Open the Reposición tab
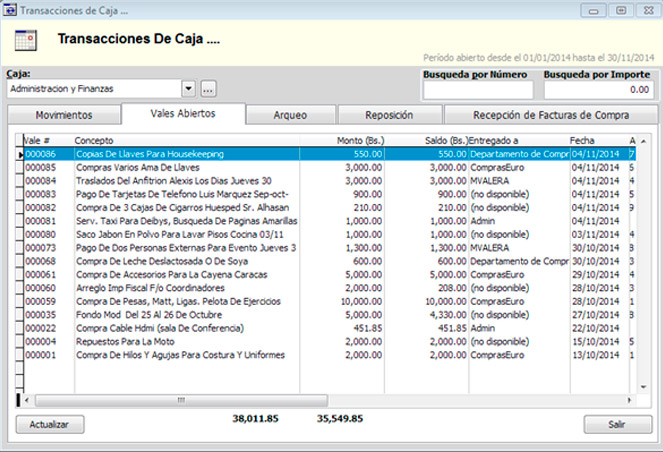The image size is (663, 452). [389, 115]
